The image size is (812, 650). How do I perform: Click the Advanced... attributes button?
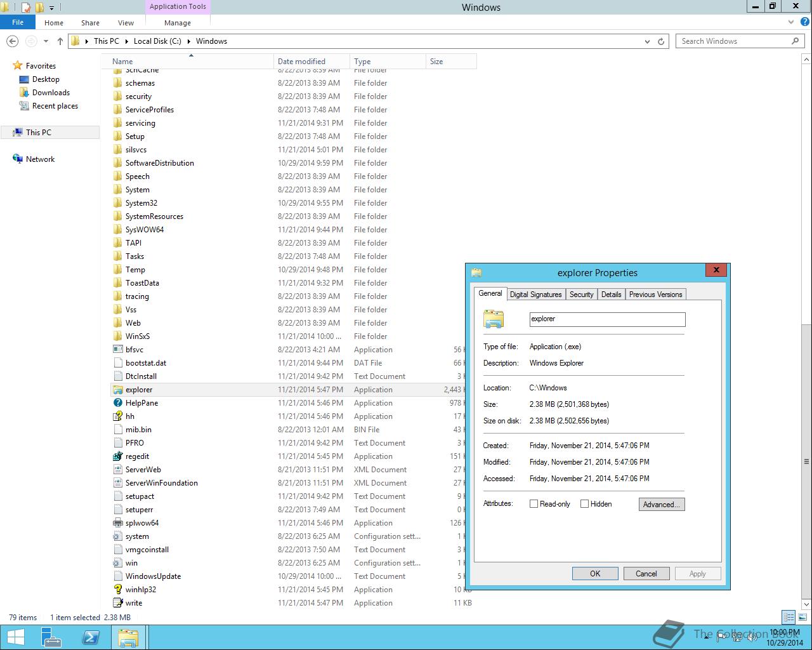(662, 504)
